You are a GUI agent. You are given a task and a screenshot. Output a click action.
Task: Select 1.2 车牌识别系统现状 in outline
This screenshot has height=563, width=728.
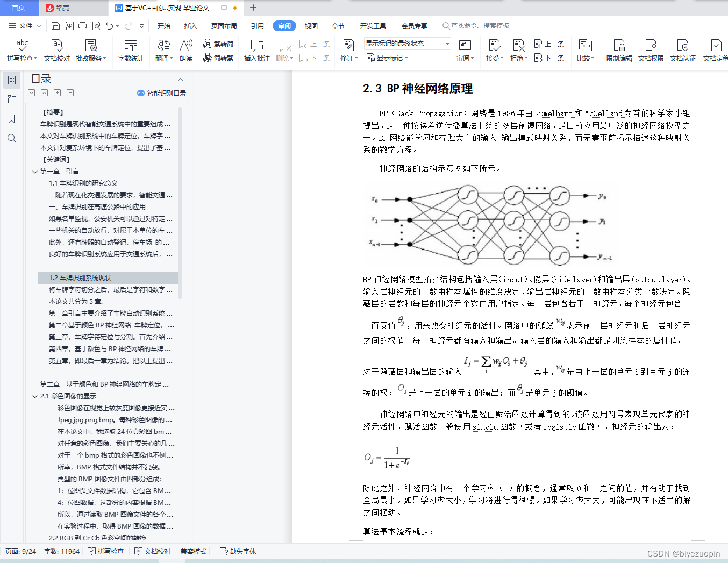(108, 278)
